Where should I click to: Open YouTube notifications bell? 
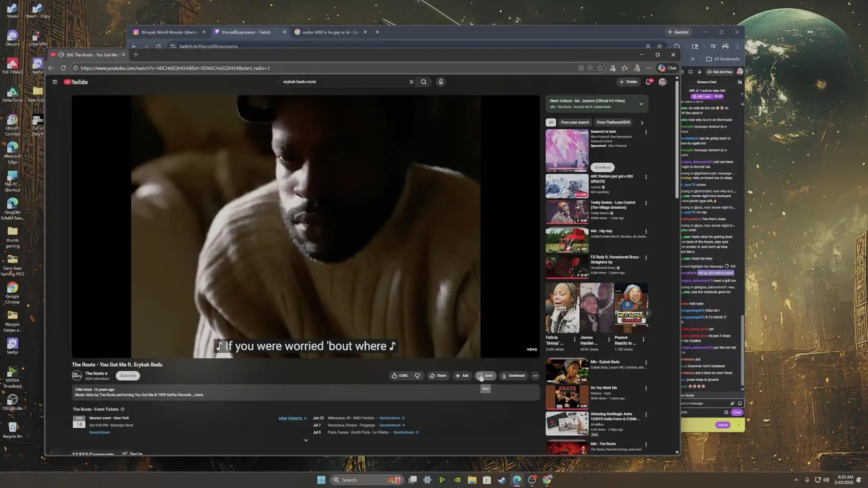click(648, 82)
